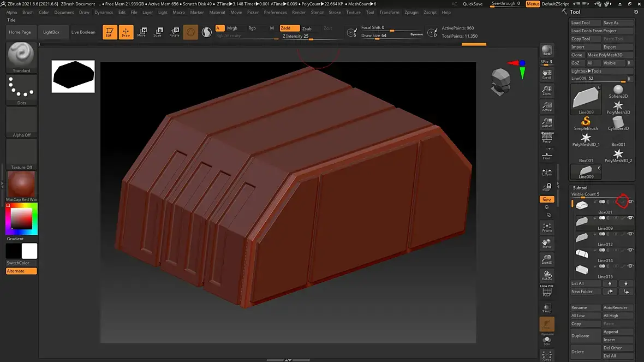
Task: Toggle the Persp perspective button
Action: pos(546,138)
